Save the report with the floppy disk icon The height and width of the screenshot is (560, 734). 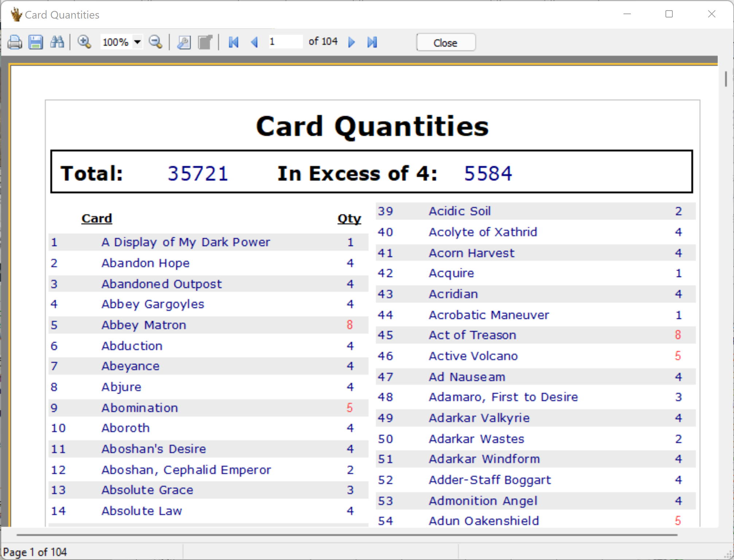[36, 42]
